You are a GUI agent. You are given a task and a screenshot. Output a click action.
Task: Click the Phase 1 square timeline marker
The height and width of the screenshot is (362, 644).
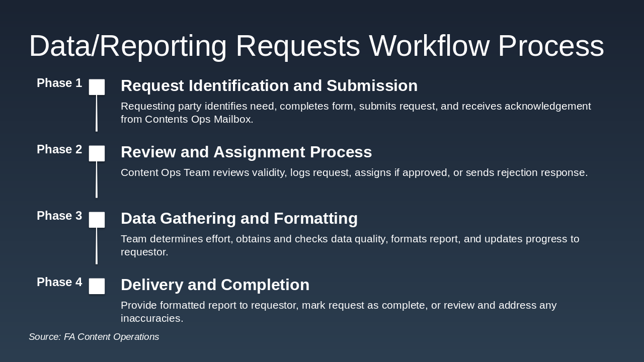[97, 87]
